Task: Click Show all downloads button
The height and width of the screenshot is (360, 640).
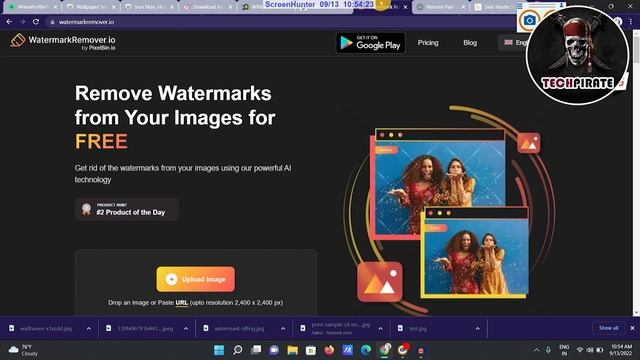Action: click(608, 328)
